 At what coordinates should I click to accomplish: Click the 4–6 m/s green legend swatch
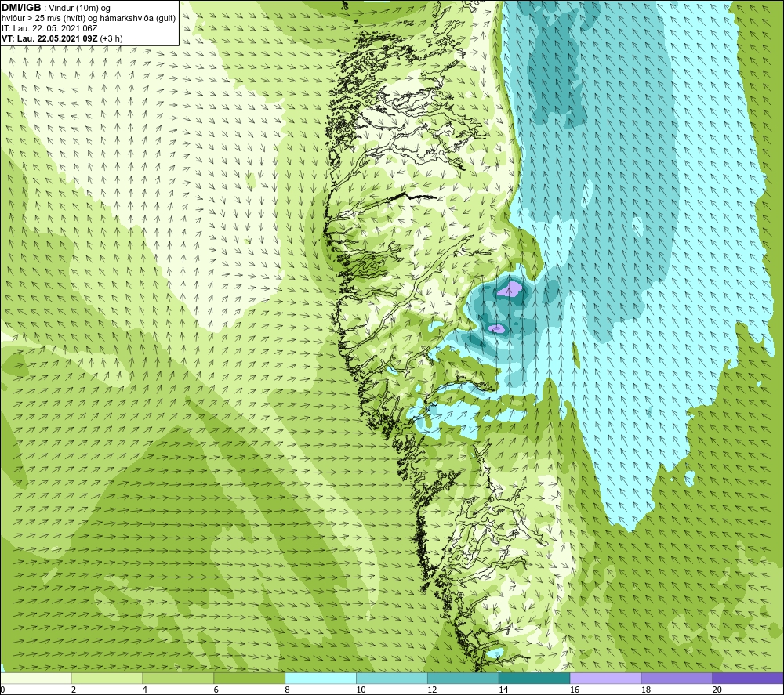(178, 678)
